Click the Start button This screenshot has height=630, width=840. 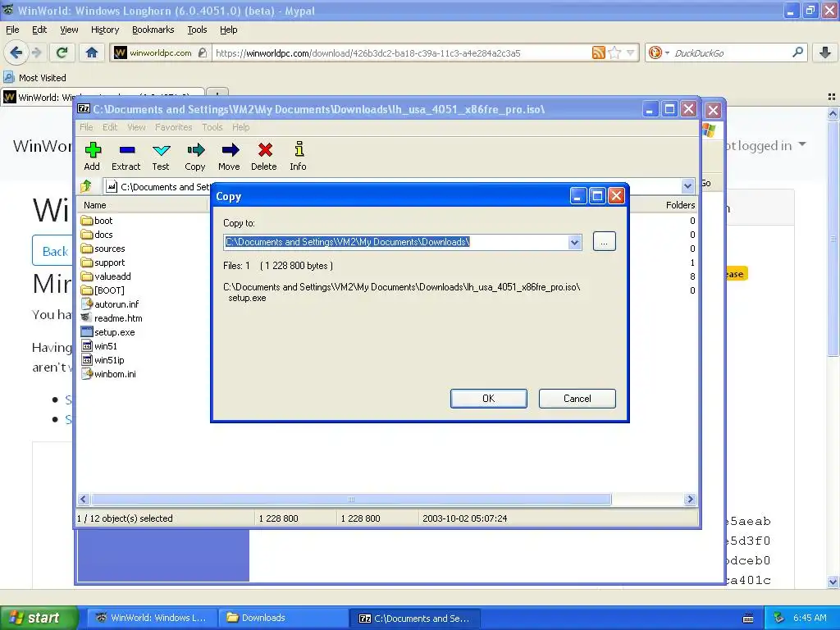38,618
